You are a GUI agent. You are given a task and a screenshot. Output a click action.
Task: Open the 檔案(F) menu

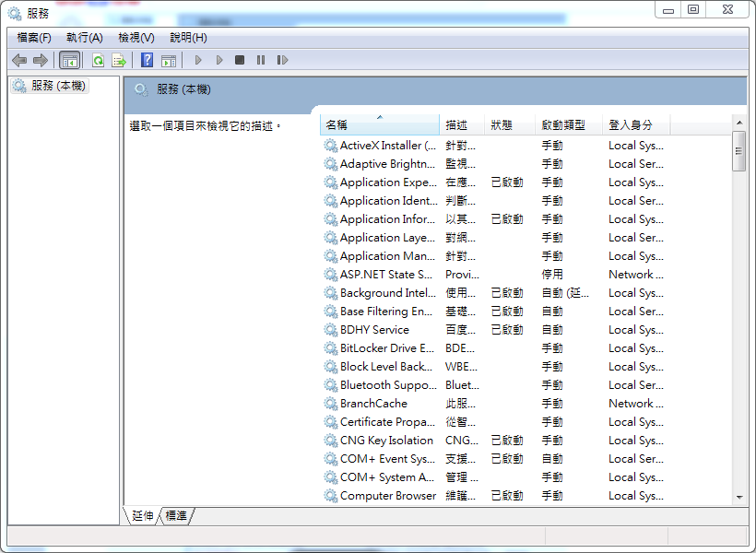[x=34, y=38]
